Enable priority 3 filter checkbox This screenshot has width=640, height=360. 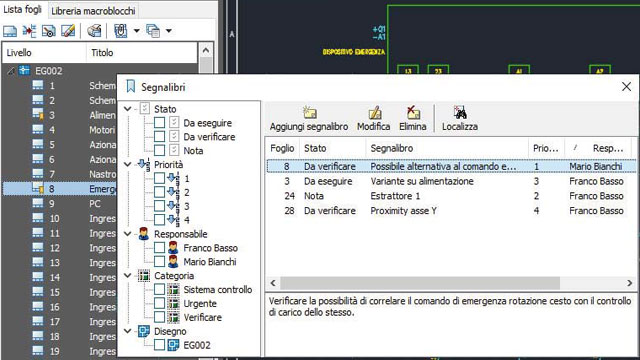[x=160, y=206]
